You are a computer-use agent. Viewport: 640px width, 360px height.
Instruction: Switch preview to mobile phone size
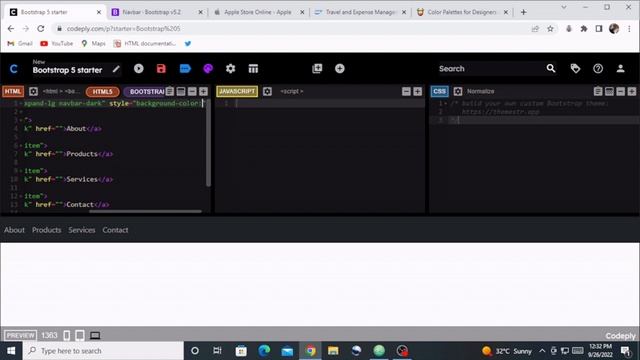(x=67, y=336)
